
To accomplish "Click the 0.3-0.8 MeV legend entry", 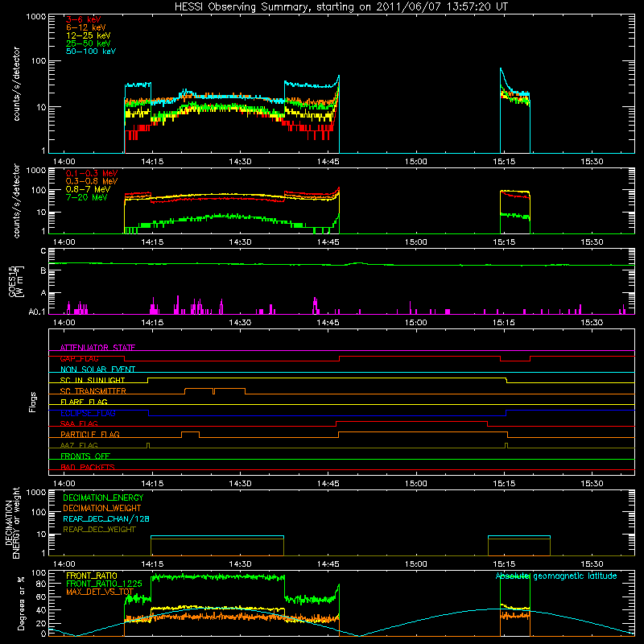I will [92, 181].
